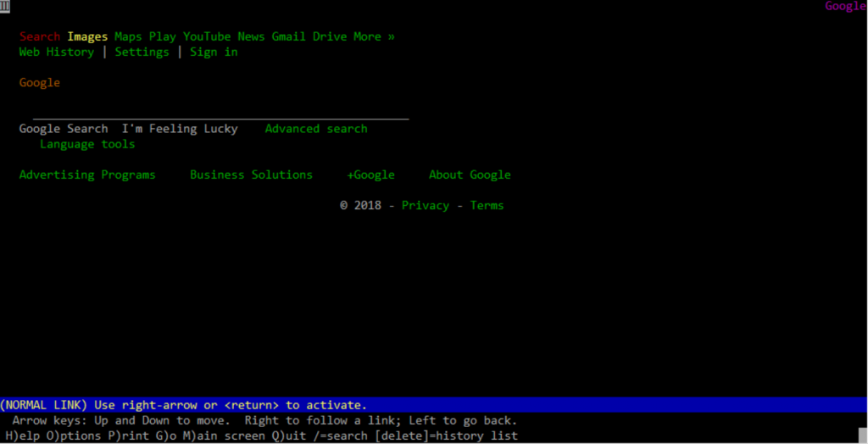Open the Search link in the top navigation
This screenshot has height=444, width=868.
click(40, 36)
